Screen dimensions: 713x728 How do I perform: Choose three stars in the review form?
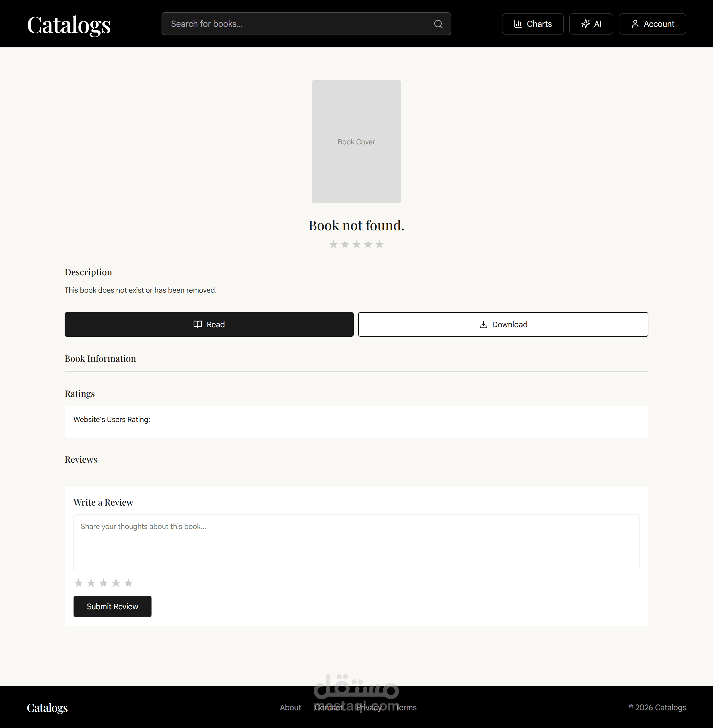click(103, 583)
